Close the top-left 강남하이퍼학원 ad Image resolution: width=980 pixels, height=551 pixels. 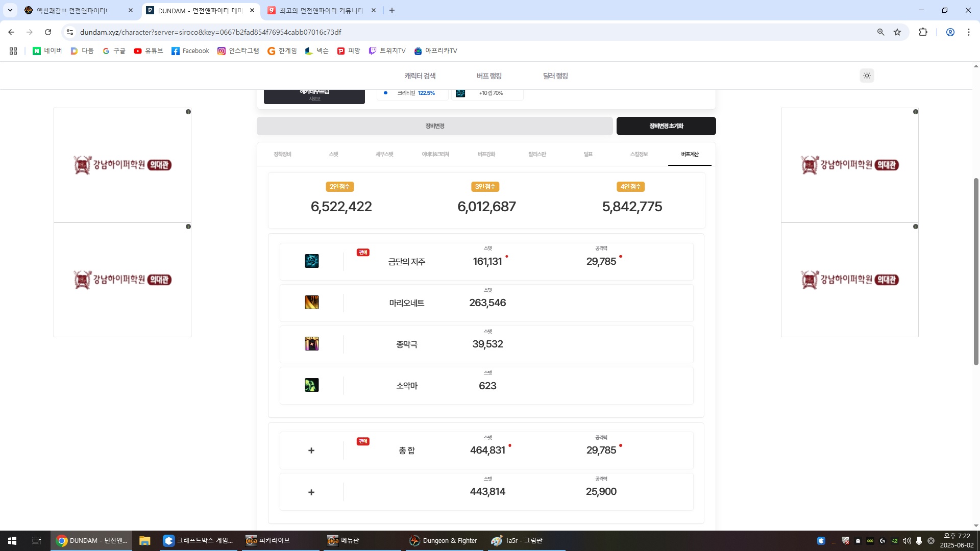coord(188,112)
